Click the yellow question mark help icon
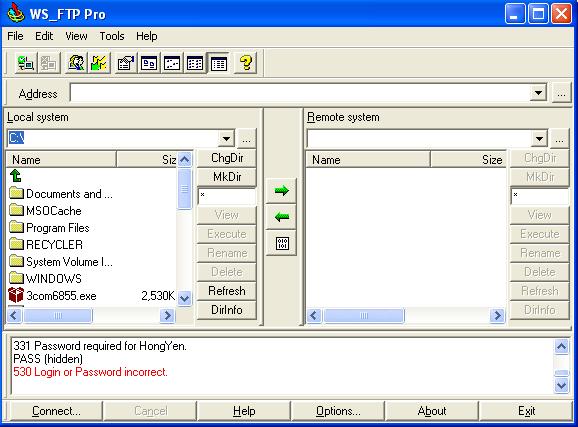 point(246,63)
